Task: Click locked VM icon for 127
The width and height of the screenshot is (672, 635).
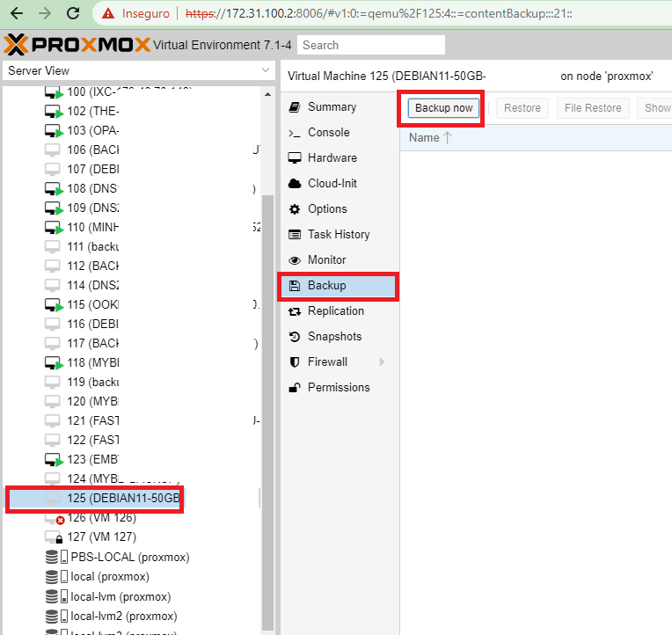Action: (x=54, y=537)
